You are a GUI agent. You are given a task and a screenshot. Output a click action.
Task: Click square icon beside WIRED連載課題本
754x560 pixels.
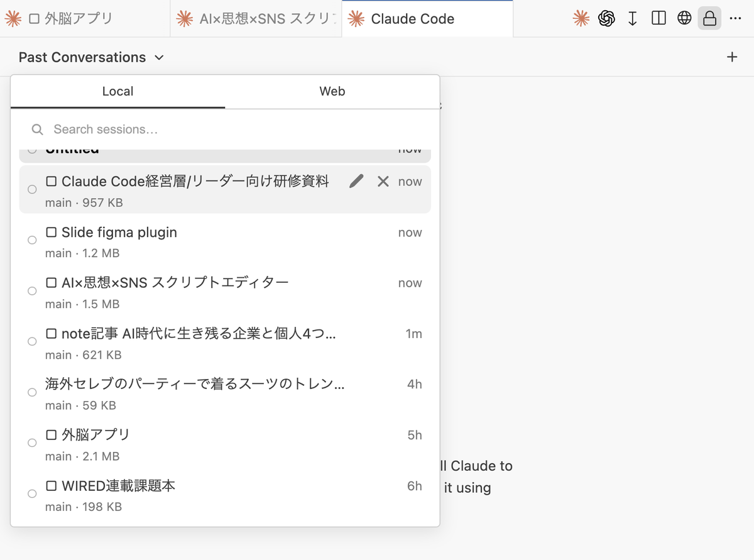[x=52, y=486]
